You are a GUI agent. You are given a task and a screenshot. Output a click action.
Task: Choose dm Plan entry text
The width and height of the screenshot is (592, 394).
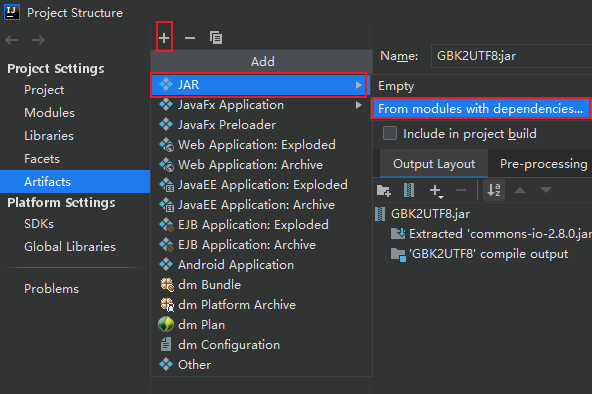pyautogui.click(x=201, y=325)
